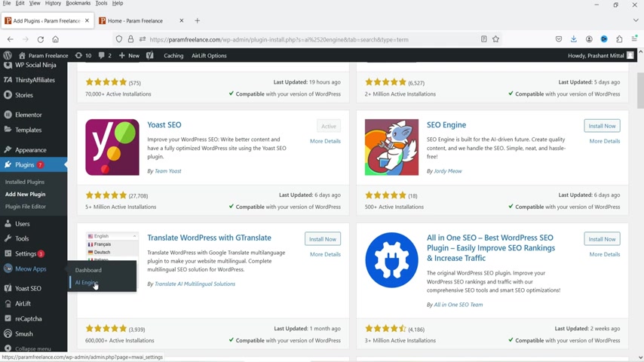This screenshot has height=362, width=644.
Task: Click the URL address bar field
Action: 312,39
